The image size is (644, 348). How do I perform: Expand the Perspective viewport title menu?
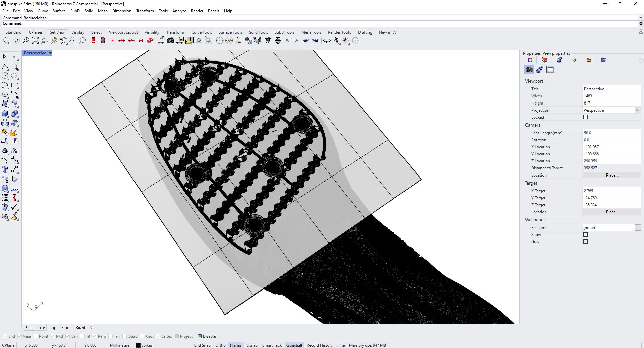click(x=50, y=53)
